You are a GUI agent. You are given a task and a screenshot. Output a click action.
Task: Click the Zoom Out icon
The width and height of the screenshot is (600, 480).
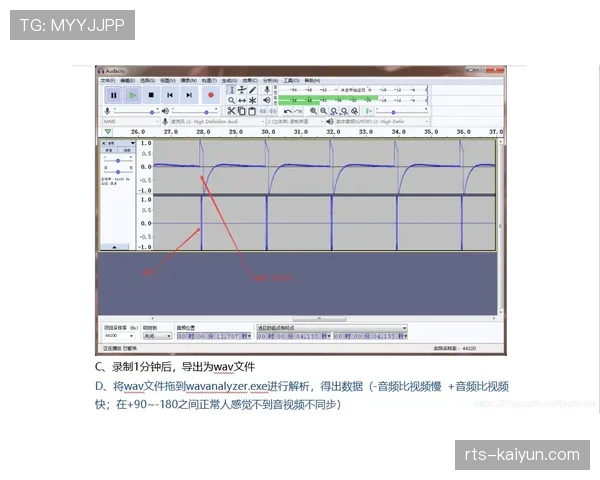[x=324, y=111]
